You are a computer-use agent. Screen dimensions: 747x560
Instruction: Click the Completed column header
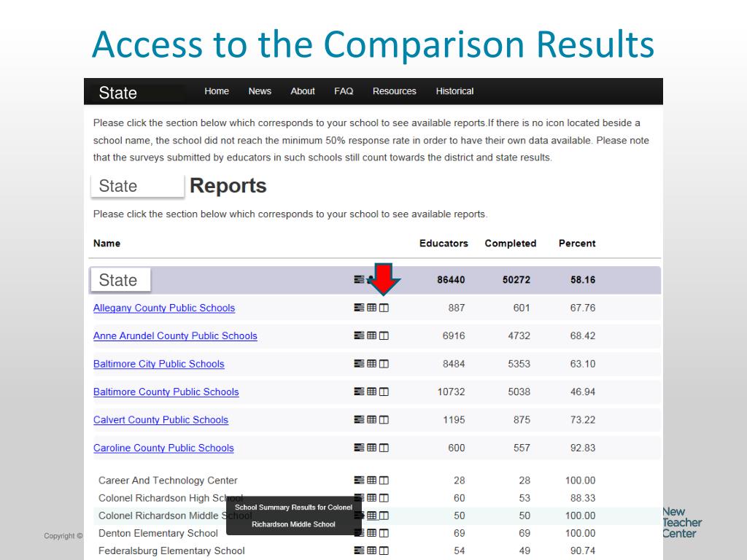click(x=510, y=244)
